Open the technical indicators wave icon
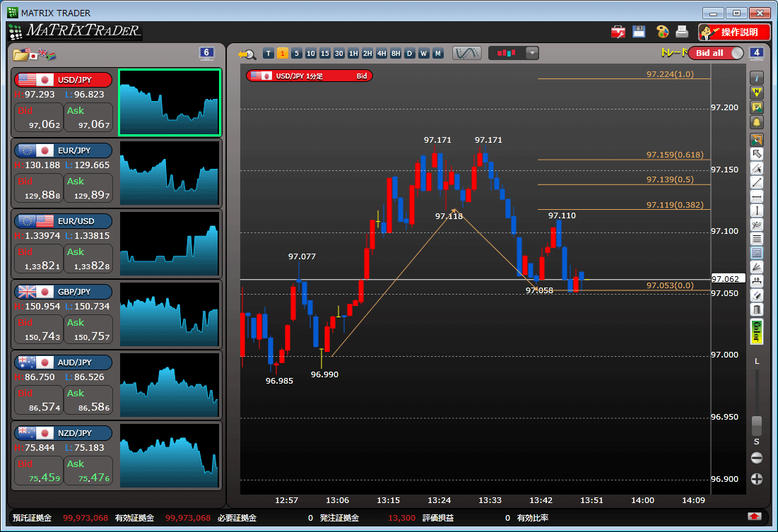The width and height of the screenshot is (778, 532). [466, 53]
